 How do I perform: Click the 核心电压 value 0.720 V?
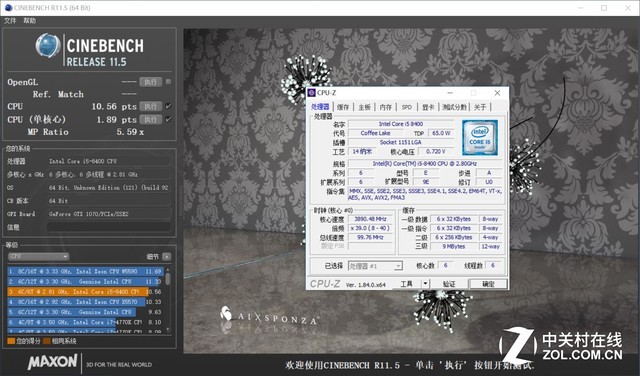tap(436, 151)
